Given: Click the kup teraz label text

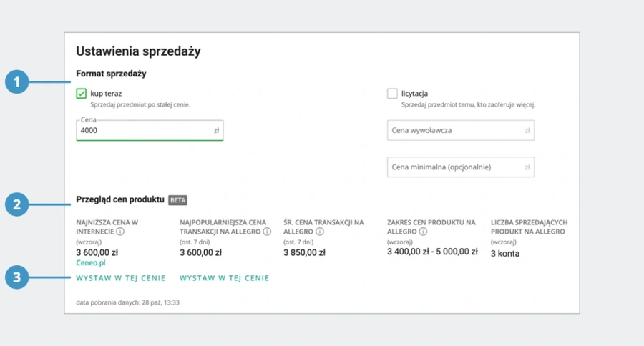Looking at the screenshot, I should (x=106, y=94).
